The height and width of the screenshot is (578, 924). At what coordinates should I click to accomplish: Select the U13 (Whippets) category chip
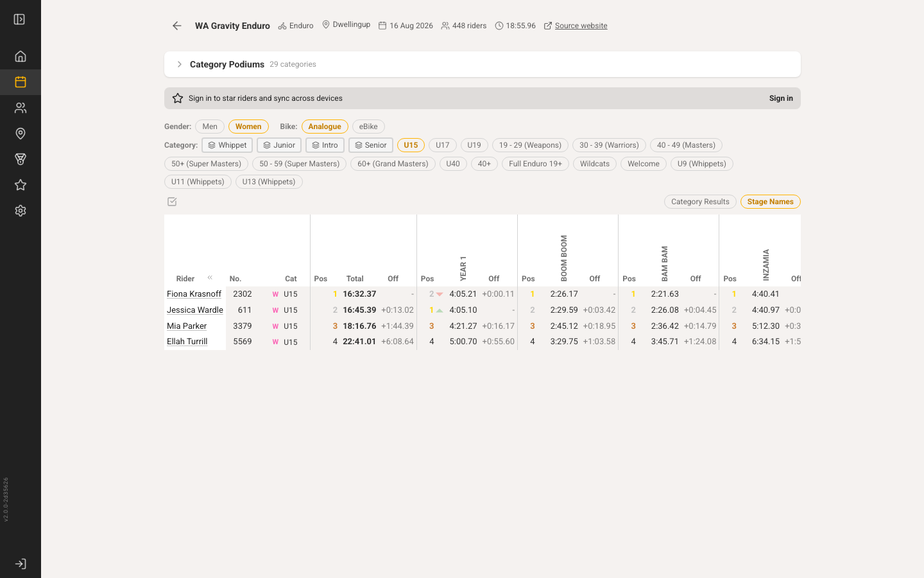[269, 182]
